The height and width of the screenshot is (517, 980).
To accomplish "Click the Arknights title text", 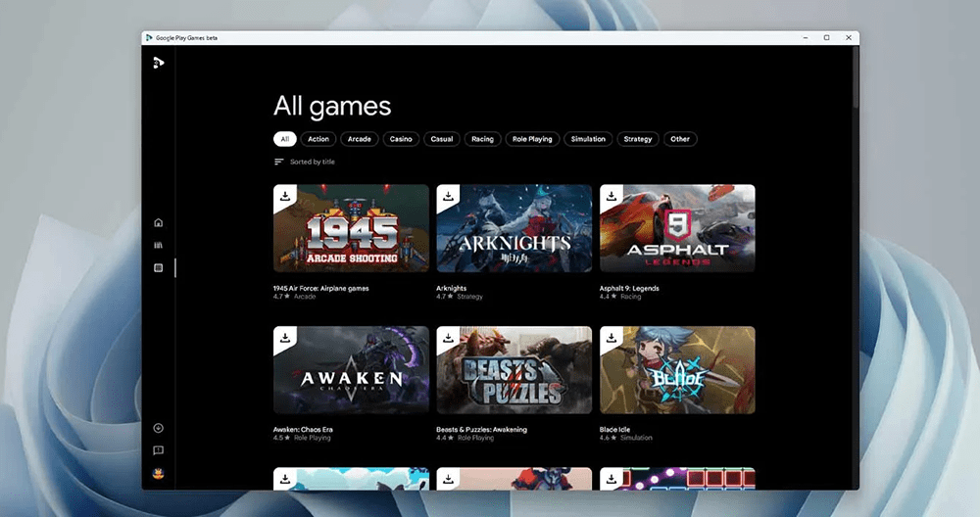I will [451, 289].
